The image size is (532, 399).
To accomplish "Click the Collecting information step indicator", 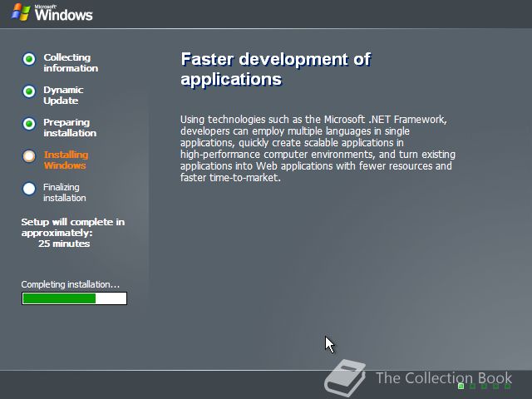I will [x=29, y=59].
